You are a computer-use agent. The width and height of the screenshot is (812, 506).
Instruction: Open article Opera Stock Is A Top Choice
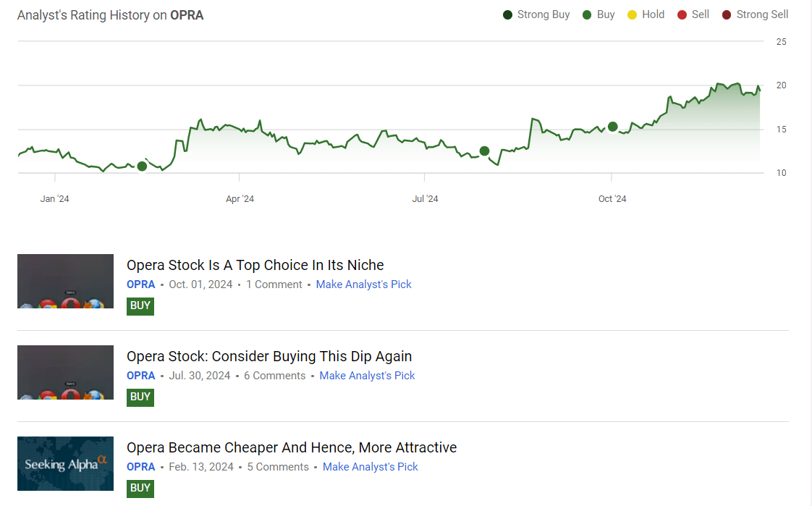pos(255,265)
